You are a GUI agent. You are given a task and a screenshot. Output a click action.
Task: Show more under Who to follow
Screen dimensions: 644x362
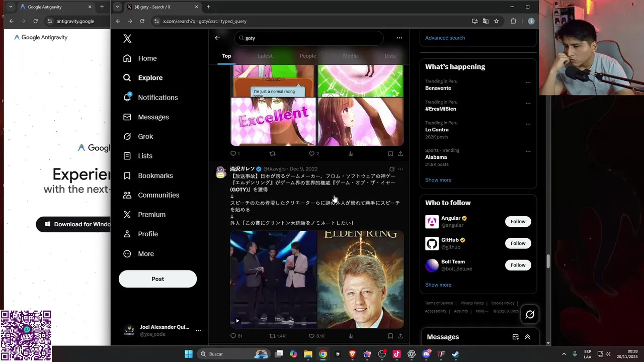click(438, 285)
